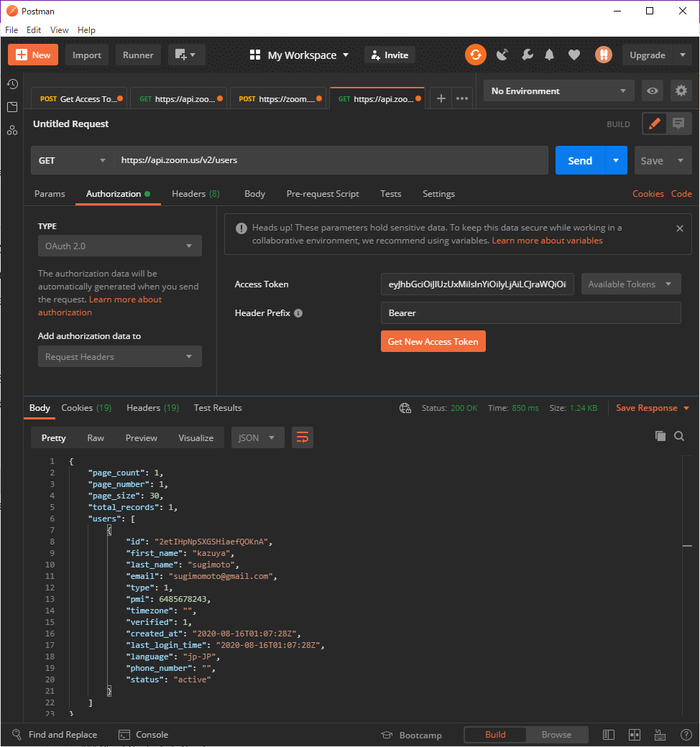This screenshot has height=747, width=700.
Task: Click Invite button
Action: tap(390, 55)
